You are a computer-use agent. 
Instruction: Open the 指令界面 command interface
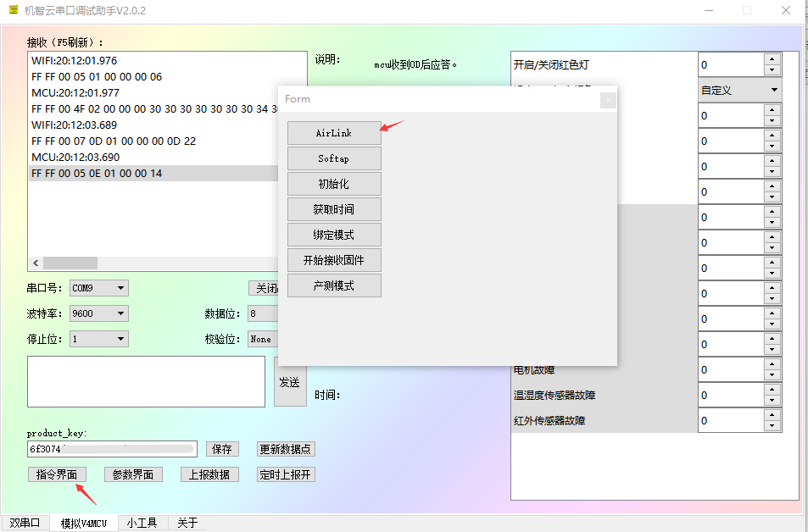57,474
